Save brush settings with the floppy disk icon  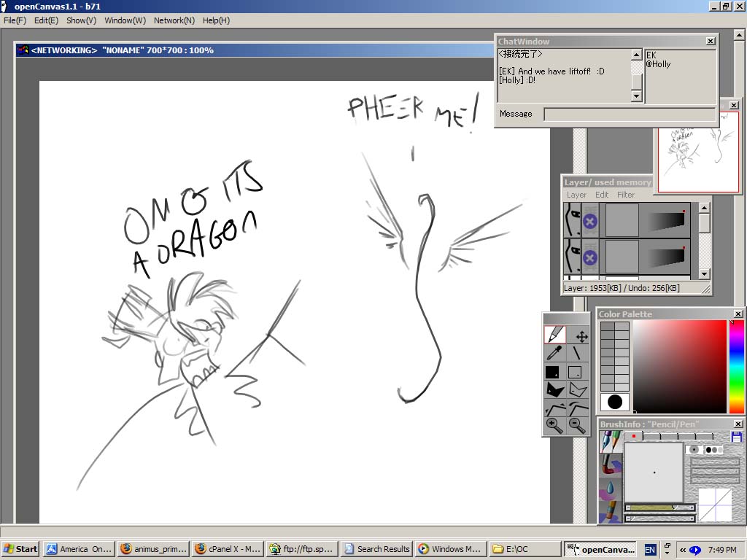tap(737, 437)
